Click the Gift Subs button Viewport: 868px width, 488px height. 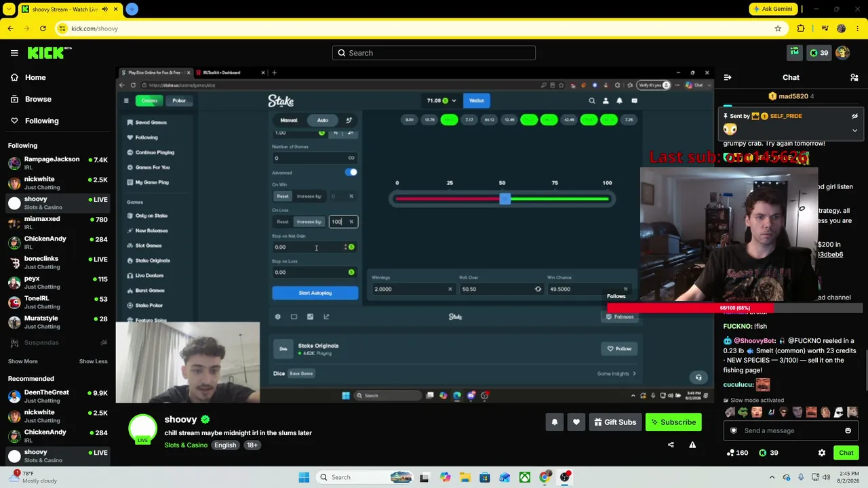click(x=615, y=422)
